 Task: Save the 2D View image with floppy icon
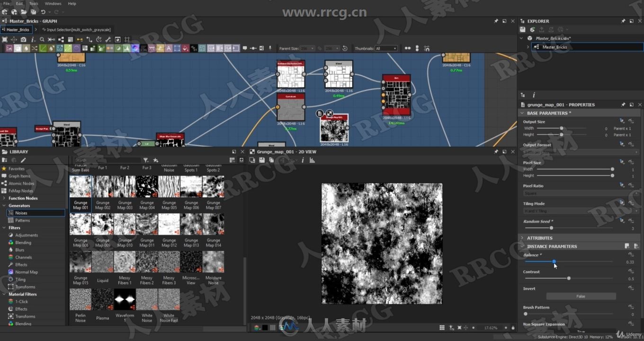coord(262,160)
